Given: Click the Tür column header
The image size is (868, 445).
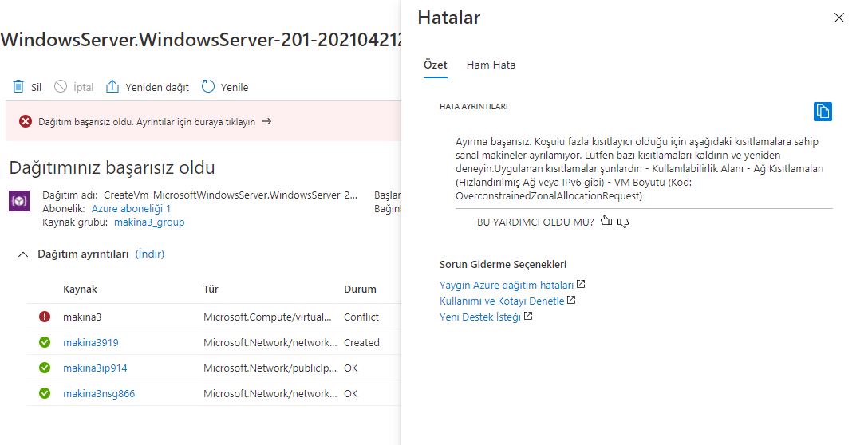Looking at the screenshot, I should [x=211, y=289].
